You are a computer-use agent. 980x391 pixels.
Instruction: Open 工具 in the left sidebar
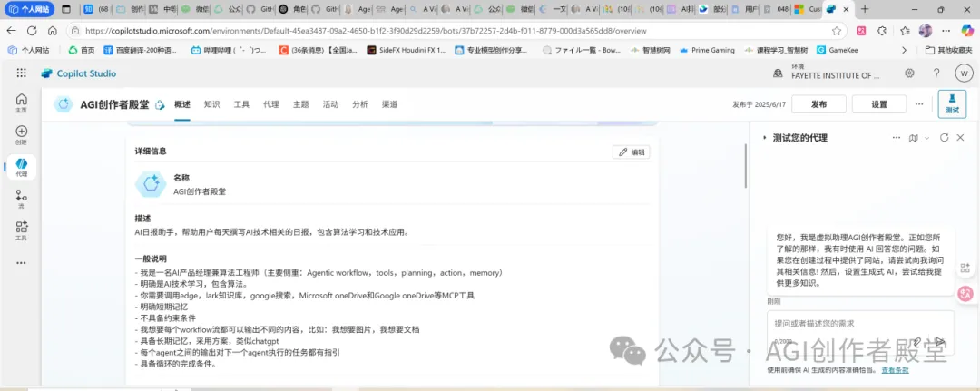coord(21,231)
